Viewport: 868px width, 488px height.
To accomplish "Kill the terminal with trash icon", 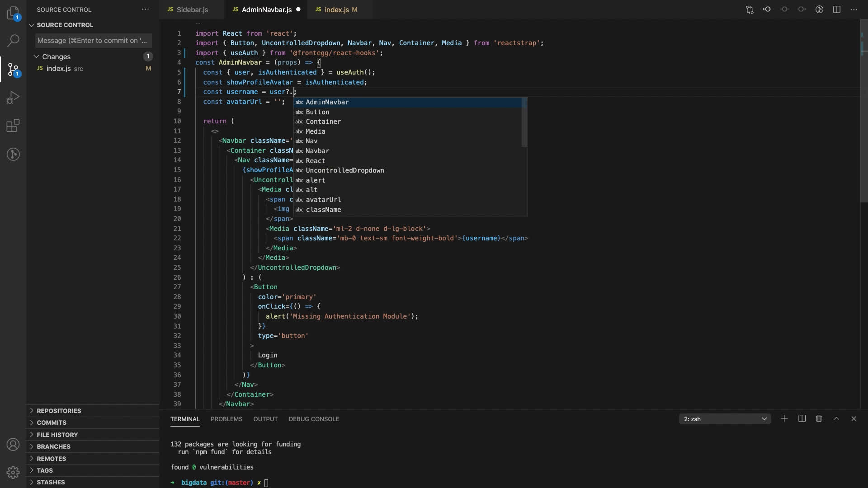I will pyautogui.click(x=819, y=419).
